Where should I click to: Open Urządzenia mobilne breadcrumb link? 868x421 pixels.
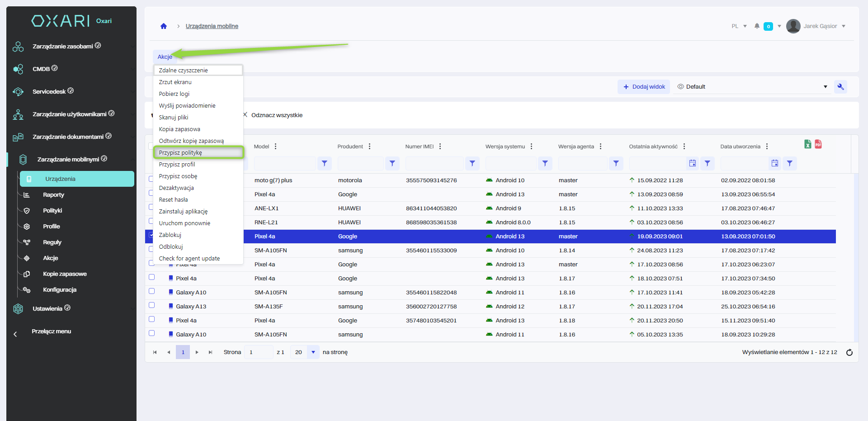(212, 26)
